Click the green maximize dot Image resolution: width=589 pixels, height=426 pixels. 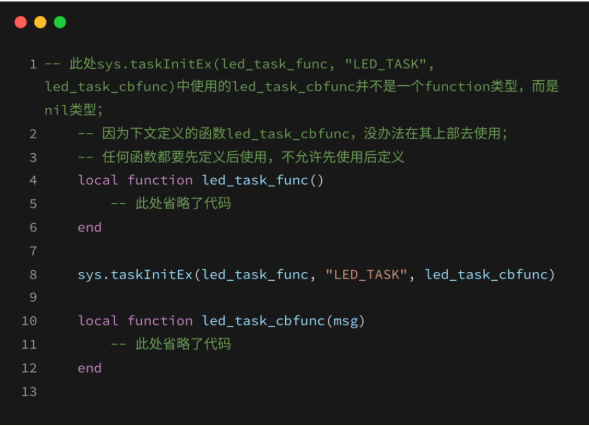click(60, 22)
